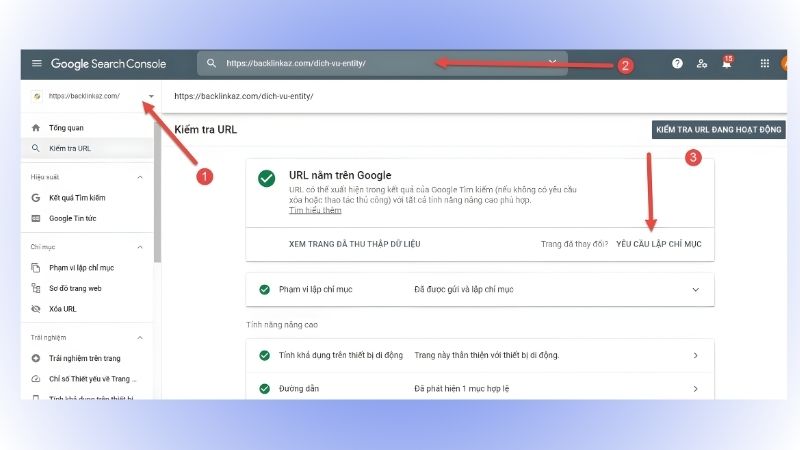Click the Google Search Console logo
The image size is (800, 450).
tap(108, 64)
